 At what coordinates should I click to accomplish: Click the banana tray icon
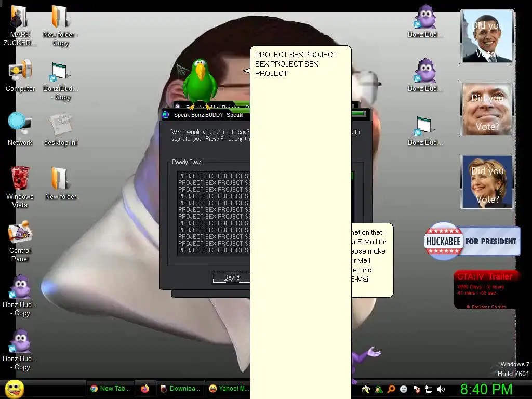pyautogui.click(x=366, y=389)
